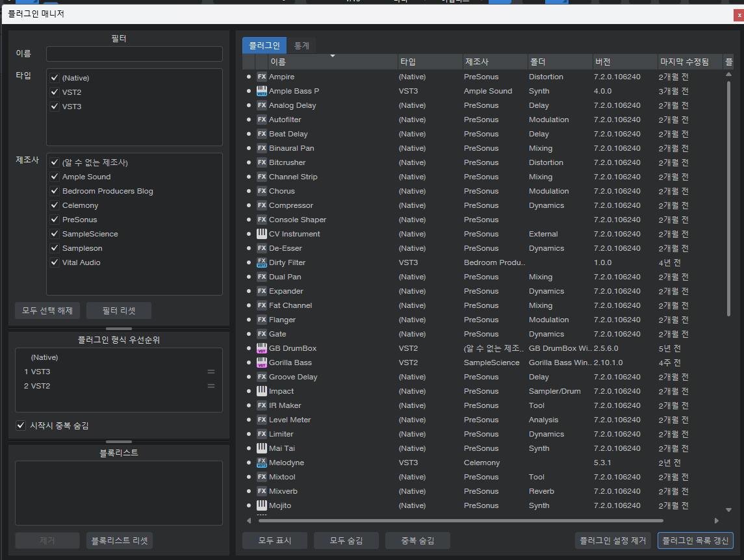Click the FX icon next to Bitcrusher

[x=261, y=162]
